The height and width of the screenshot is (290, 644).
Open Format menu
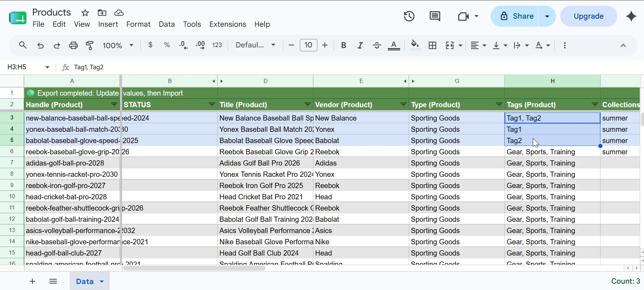point(138,24)
